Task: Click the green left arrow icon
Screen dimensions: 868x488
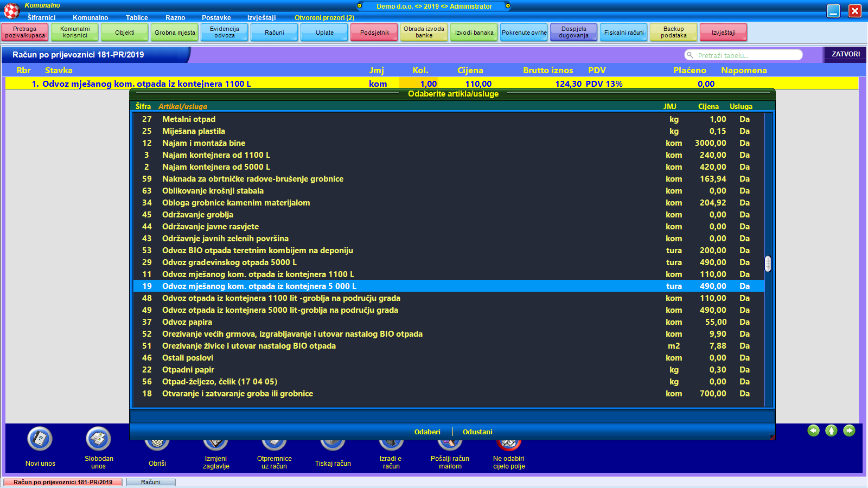Action: (813, 431)
